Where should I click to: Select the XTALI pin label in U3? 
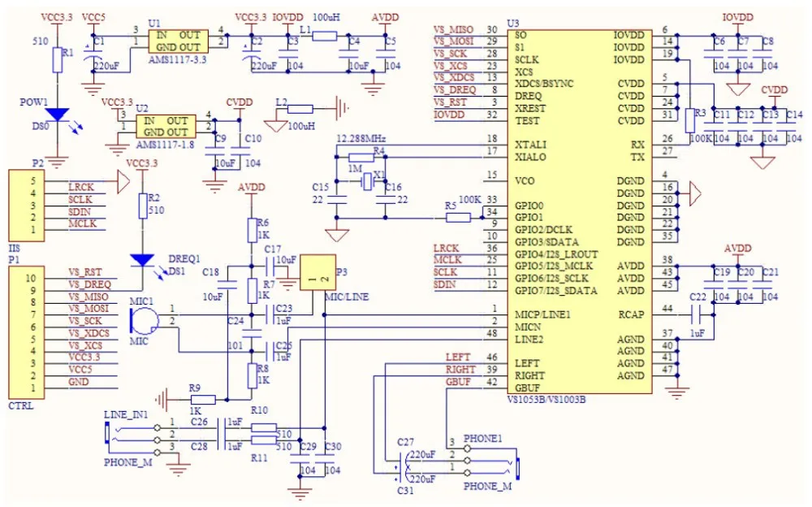(x=530, y=145)
